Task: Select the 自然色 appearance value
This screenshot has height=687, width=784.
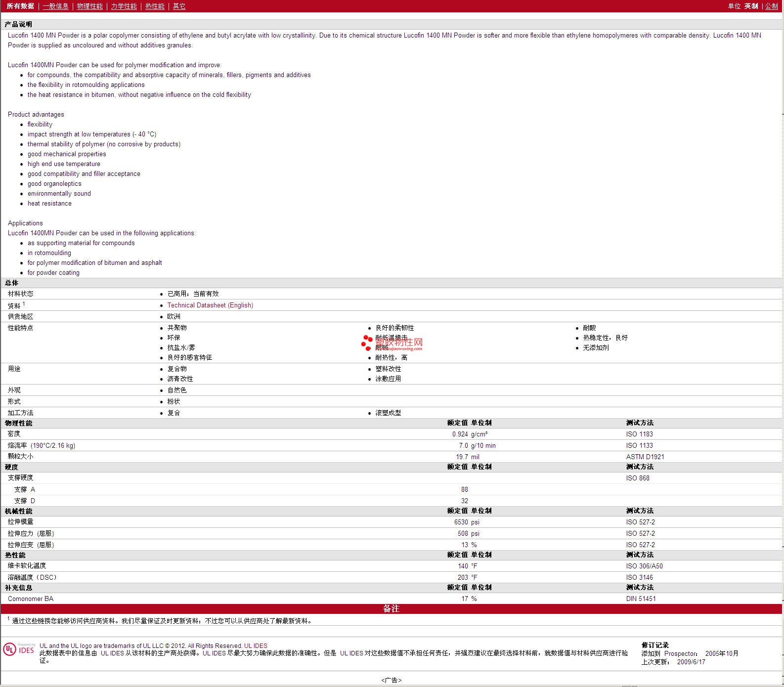Action: [x=177, y=390]
